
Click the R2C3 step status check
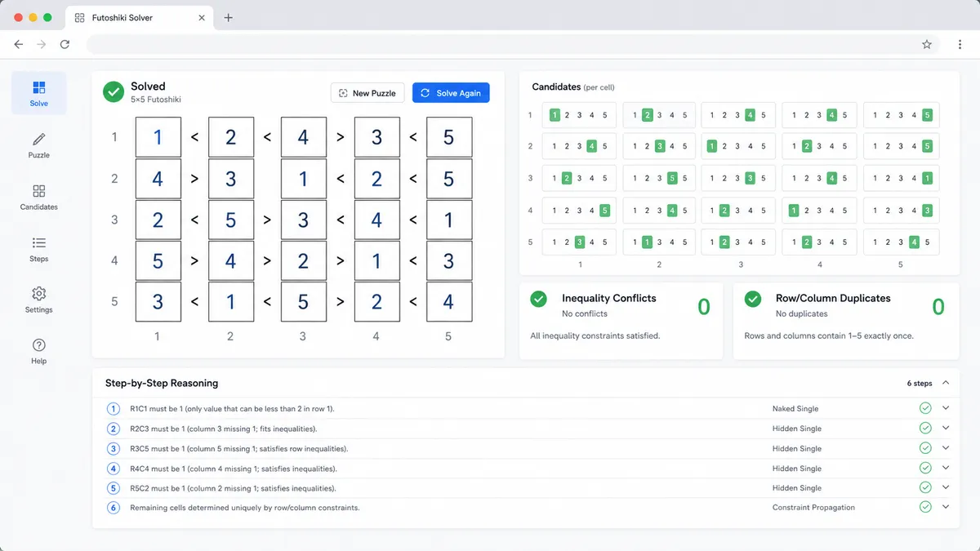925,429
